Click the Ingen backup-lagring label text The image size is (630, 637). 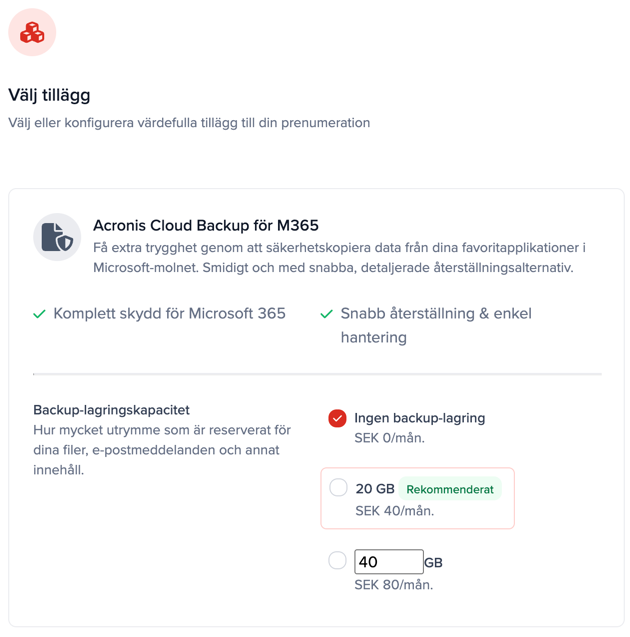[x=419, y=418]
